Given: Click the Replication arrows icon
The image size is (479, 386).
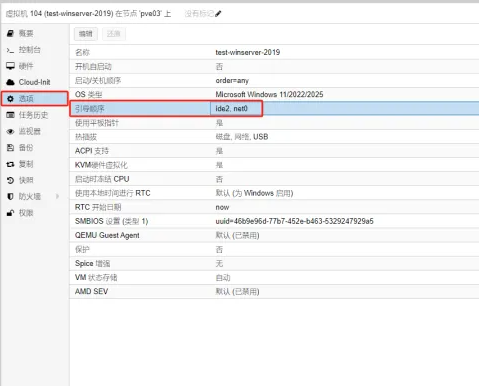Looking at the screenshot, I should pyautogui.click(x=10, y=164).
